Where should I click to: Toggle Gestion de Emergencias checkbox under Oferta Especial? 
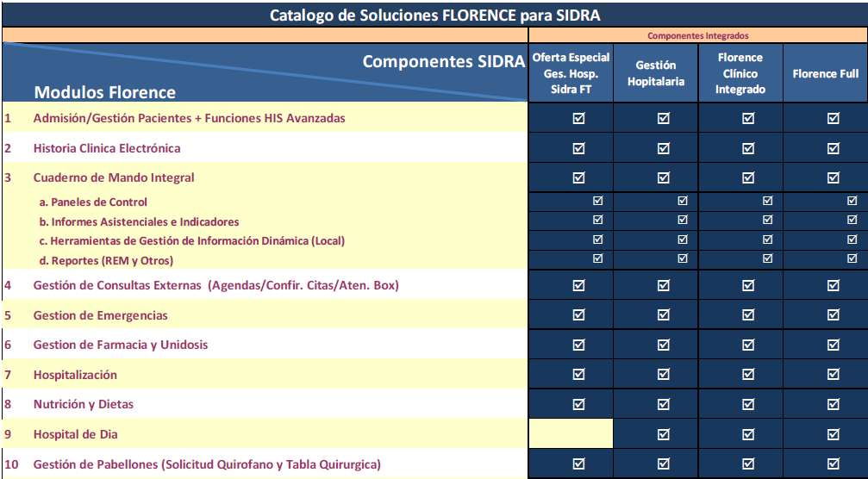tap(578, 314)
